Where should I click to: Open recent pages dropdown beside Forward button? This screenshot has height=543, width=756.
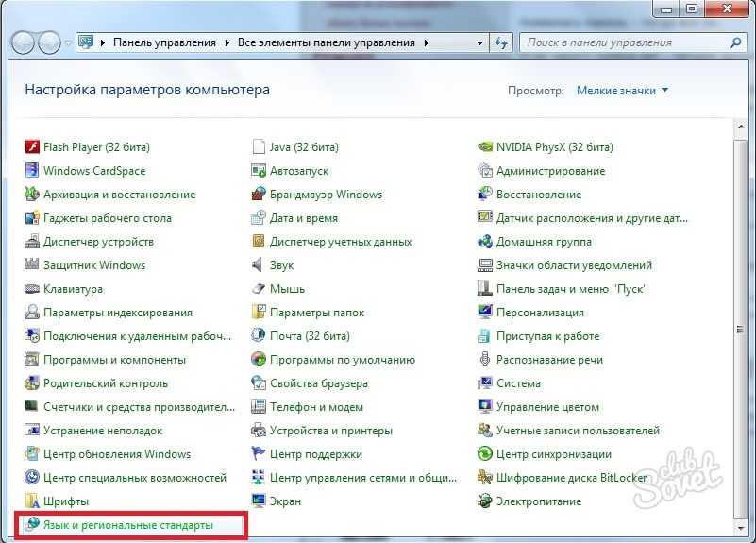(69, 42)
